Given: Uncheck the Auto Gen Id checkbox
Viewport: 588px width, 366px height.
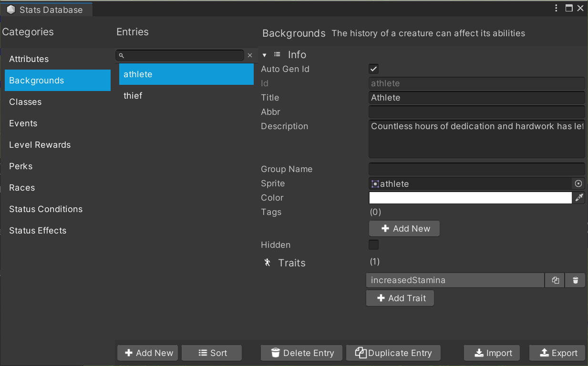Looking at the screenshot, I should coord(374,69).
